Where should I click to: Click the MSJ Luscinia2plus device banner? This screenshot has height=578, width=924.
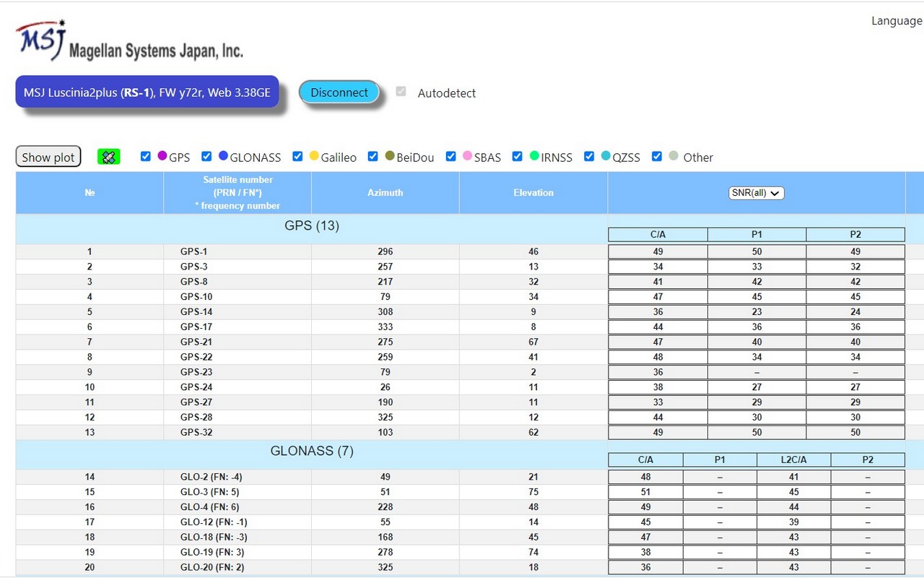[x=147, y=92]
